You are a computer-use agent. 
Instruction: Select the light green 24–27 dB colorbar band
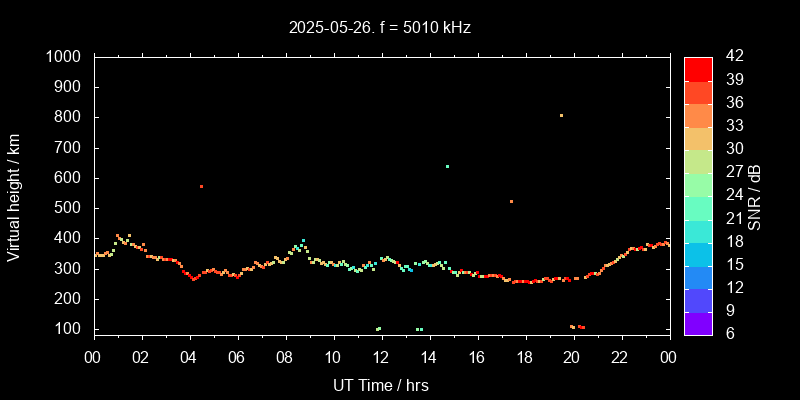click(698, 183)
